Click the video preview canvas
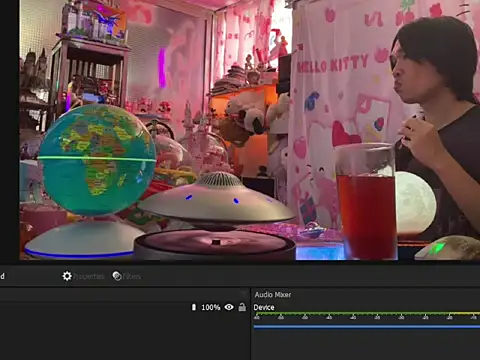Viewport: 480px width, 360px height. tap(250, 130)
